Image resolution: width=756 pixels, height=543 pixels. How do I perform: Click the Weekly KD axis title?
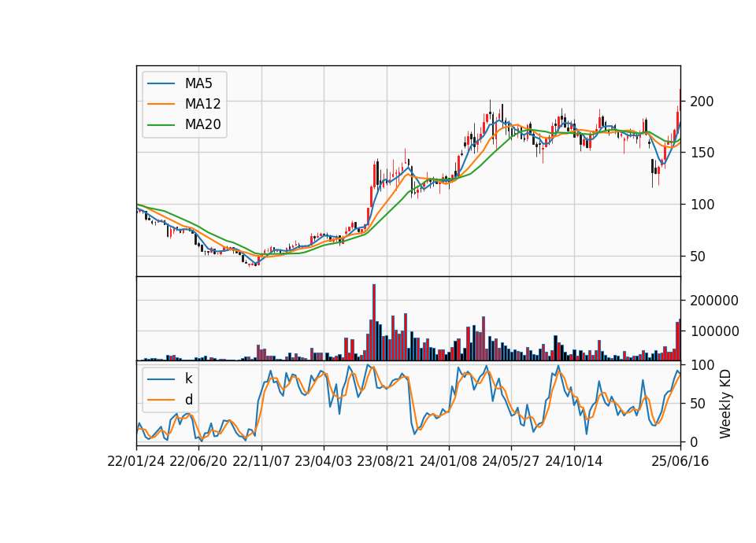click(725, 404)
